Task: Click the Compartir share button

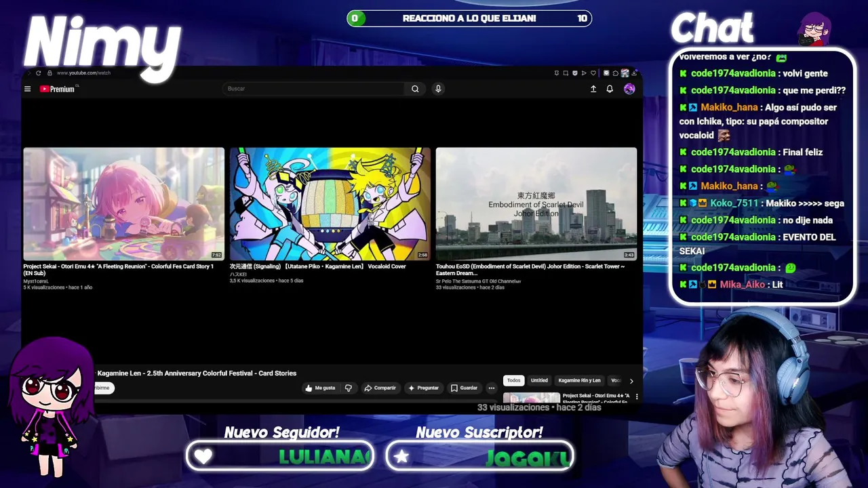Action: [x=380, y=388]
